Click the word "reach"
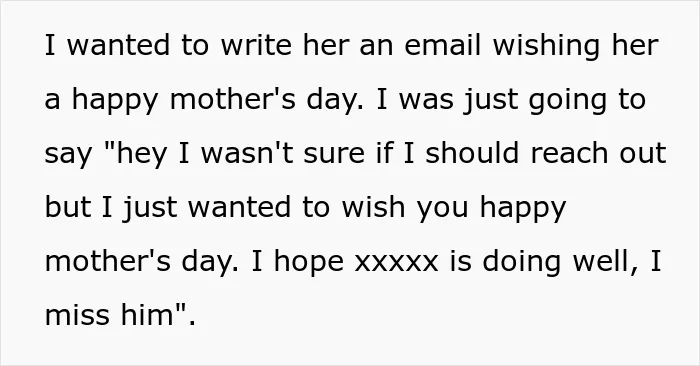This screenshot has width=700, height=366. pyautogui.click(x=569, y=153)
